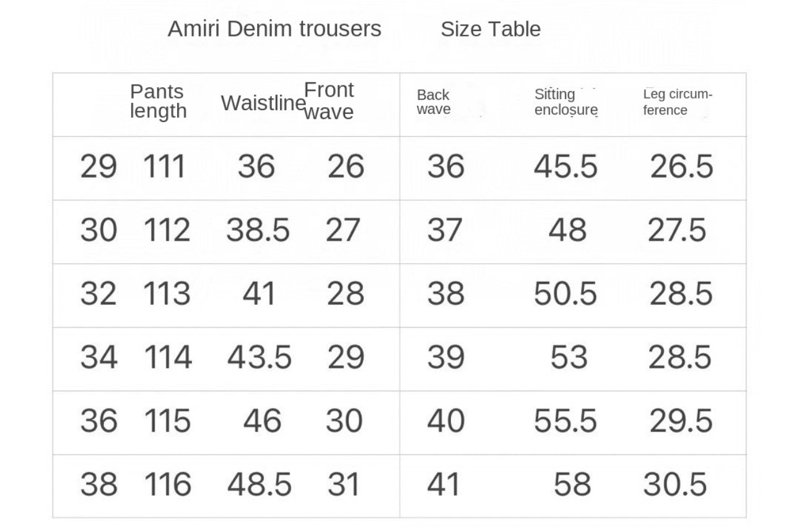Click the "Amiri Denim trousers" title

click(x=274, y=29)
